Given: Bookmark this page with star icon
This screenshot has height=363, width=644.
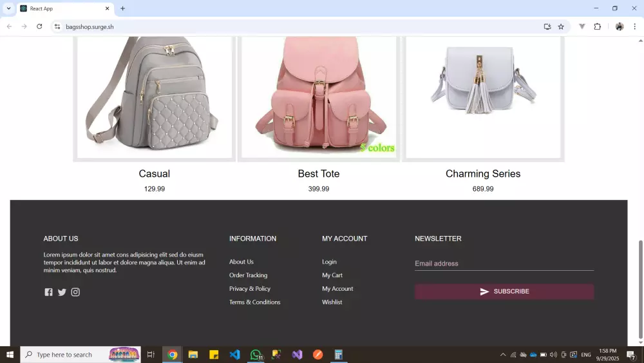Looking at the screenshot, I should click(x=561, y=26).
